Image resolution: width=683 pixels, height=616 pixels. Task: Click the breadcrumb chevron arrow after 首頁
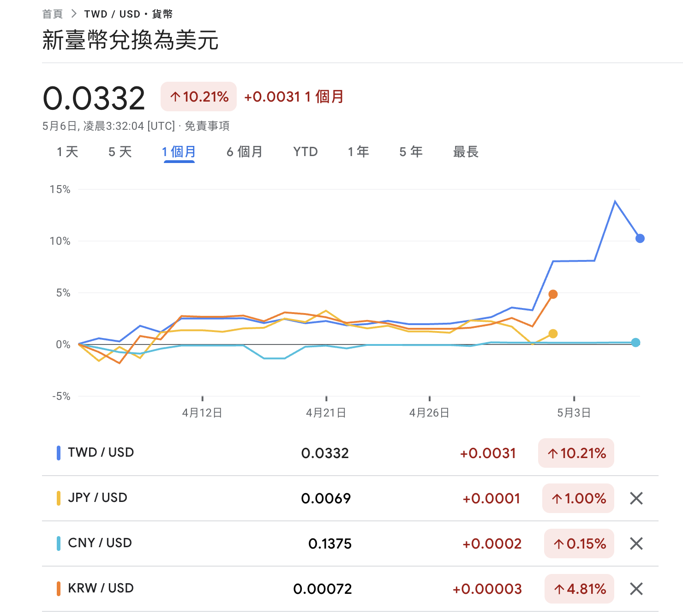click(74, 14)
